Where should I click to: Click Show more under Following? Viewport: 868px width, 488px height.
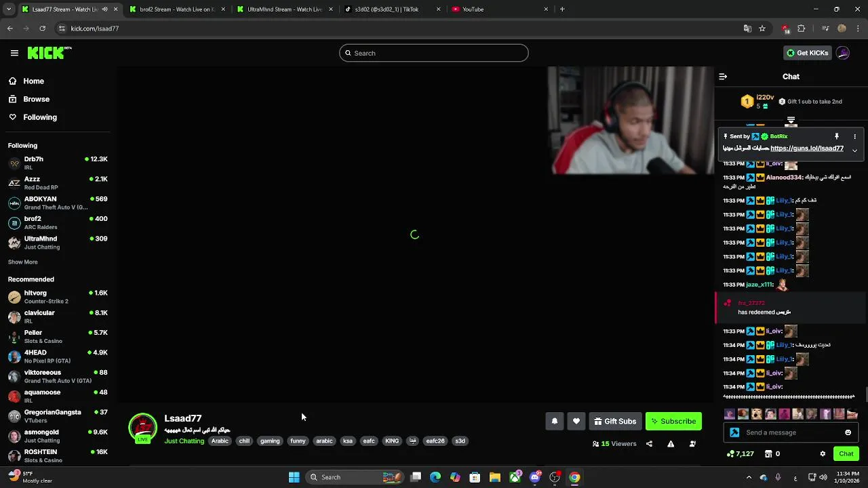[x=23, y=262]
